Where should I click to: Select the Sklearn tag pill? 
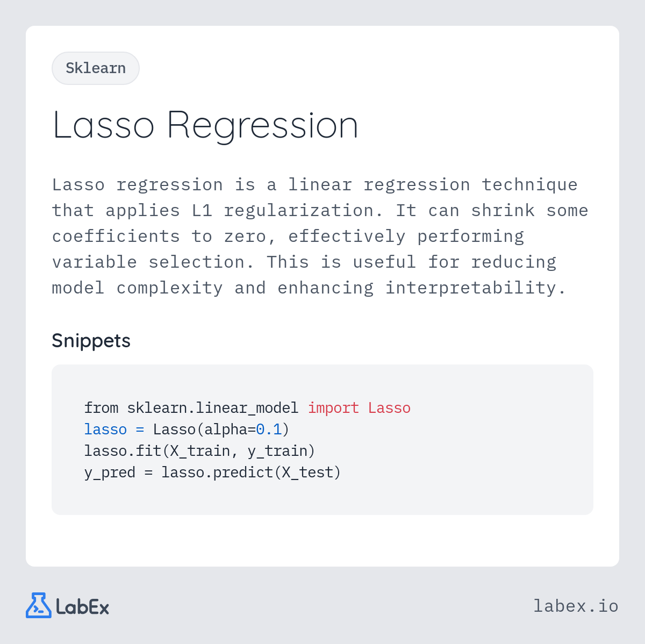pyautogui.click(x=96, y=68)
